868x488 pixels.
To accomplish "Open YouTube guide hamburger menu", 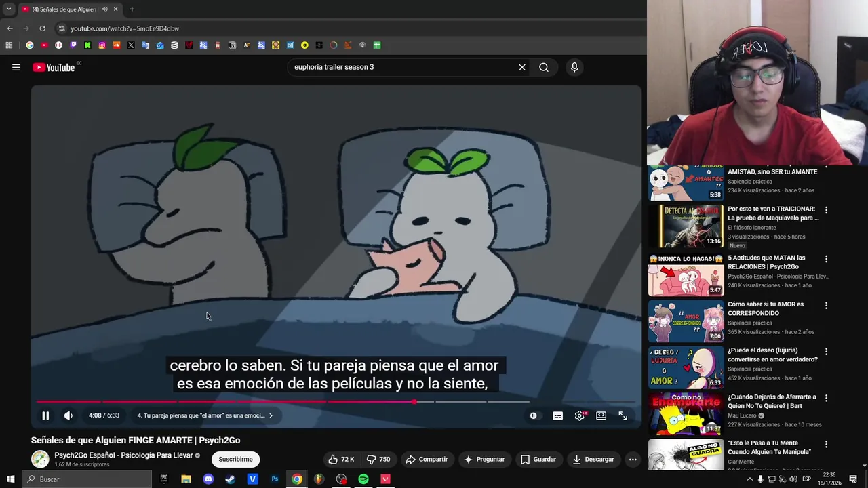I will coord(16,67).
